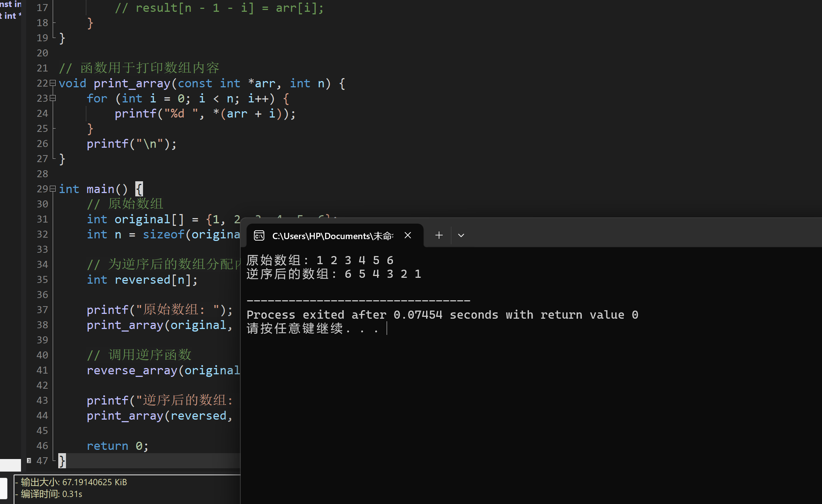Open a new terminal tab with plus
The image size is (822, 504).
click(x=439, y=235)
